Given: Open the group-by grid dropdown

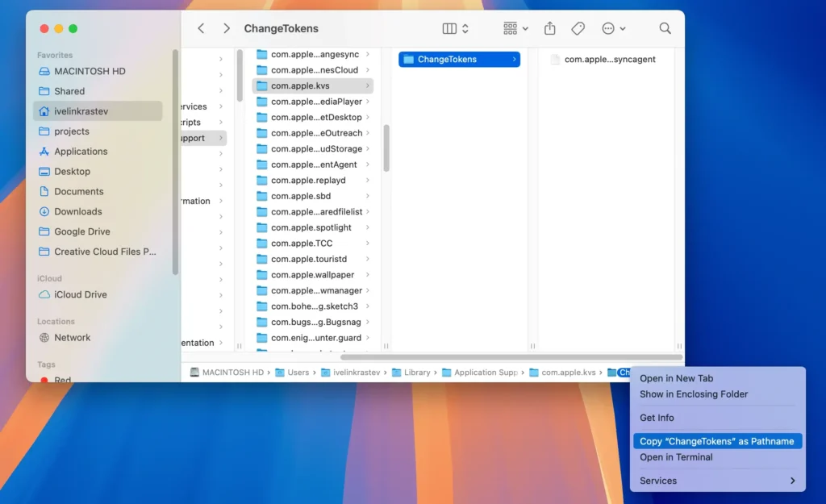Looking at the screenshot, I should [x=515, y=28].
